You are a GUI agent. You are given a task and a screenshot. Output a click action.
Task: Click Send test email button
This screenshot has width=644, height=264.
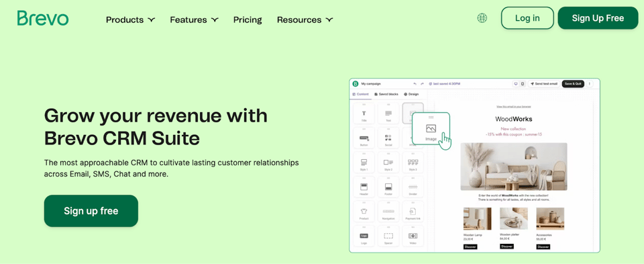tap(544, 83)
